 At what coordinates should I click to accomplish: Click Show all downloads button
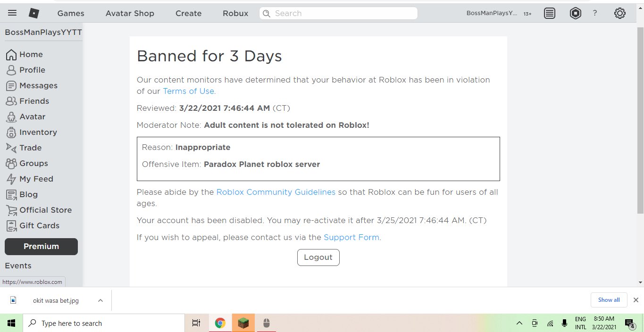[609, 300]
